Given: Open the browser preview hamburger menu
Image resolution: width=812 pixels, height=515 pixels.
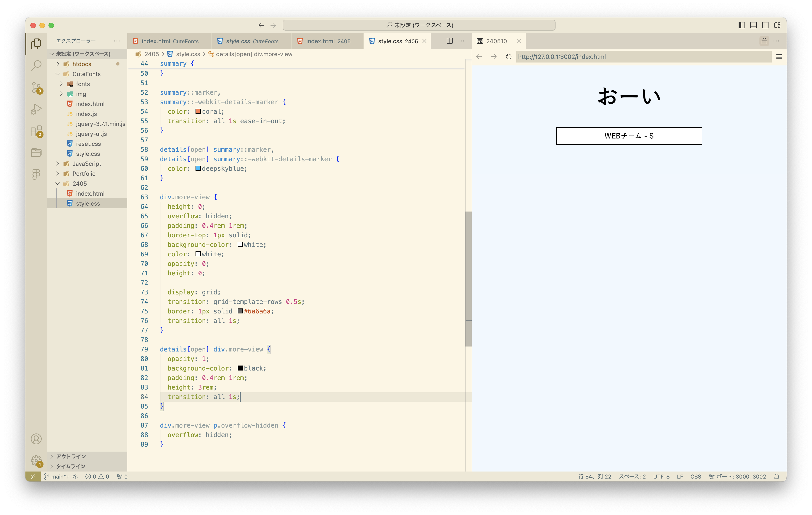Looking at the screenshot, I should pos(779,57).
